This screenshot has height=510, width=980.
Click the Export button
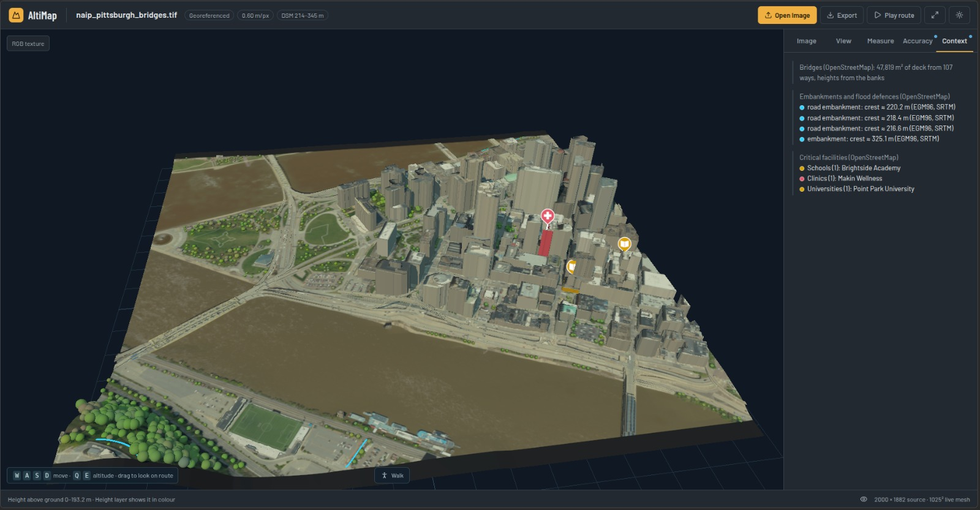(842, 15)
